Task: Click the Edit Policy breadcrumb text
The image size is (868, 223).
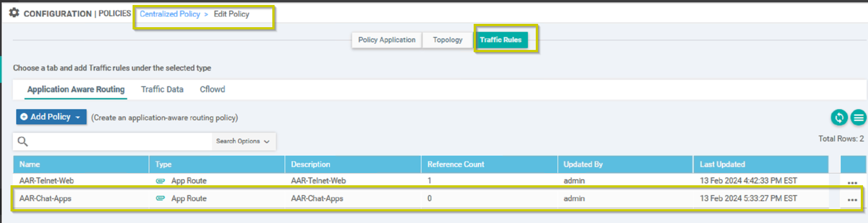Action: point(232,14)
